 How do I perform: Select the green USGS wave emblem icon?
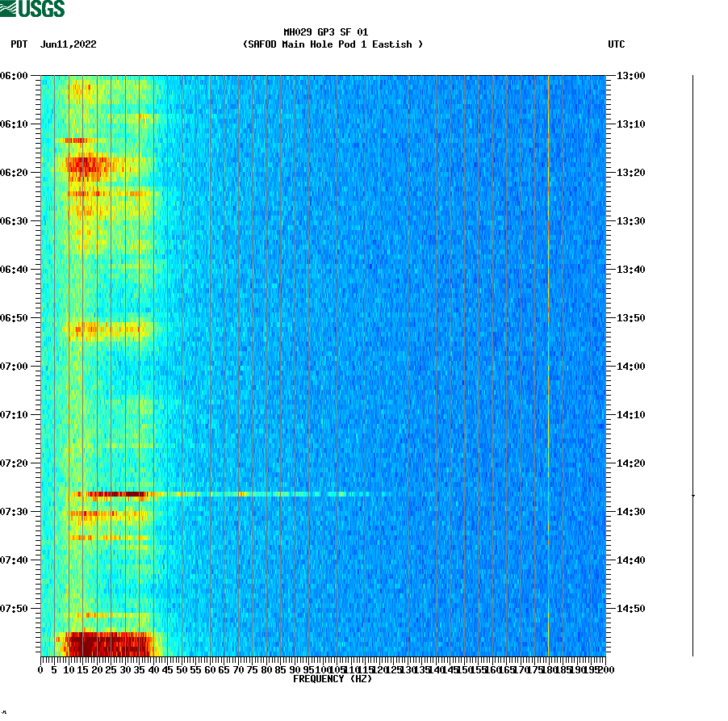click(8, 7)
